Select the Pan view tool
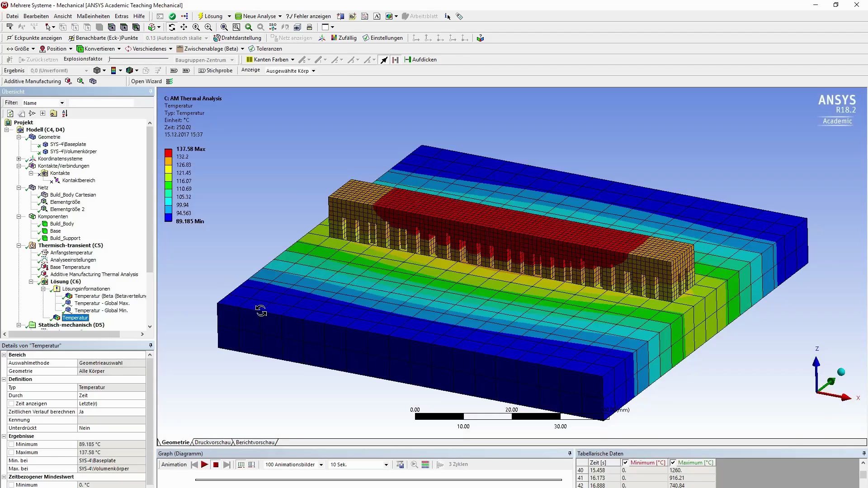868x488 pixels. pos(184,27)
